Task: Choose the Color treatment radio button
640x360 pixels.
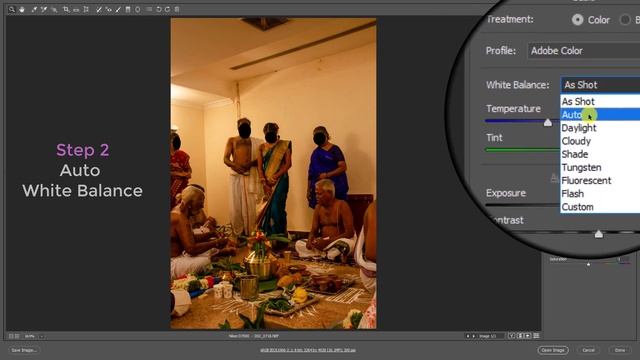Action: tap(578, 20)
